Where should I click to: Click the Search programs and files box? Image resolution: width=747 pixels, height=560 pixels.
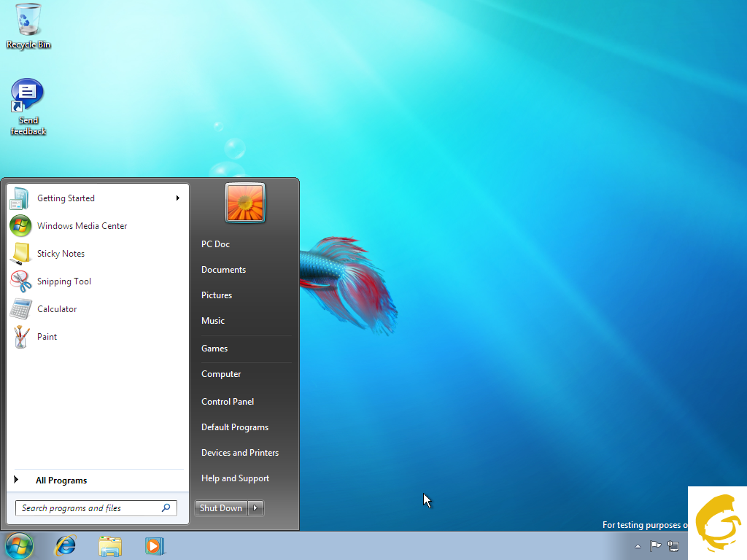[x=88, y=508]
